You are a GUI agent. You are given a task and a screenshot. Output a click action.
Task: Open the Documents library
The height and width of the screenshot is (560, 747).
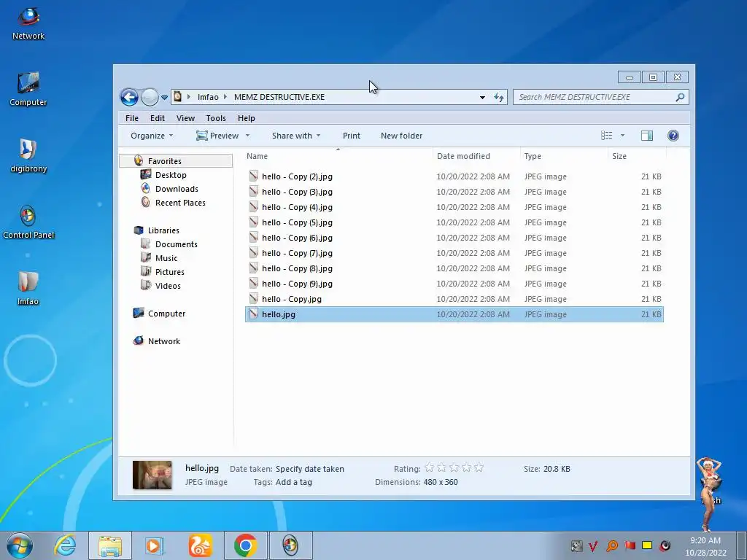tap(177, 244)
